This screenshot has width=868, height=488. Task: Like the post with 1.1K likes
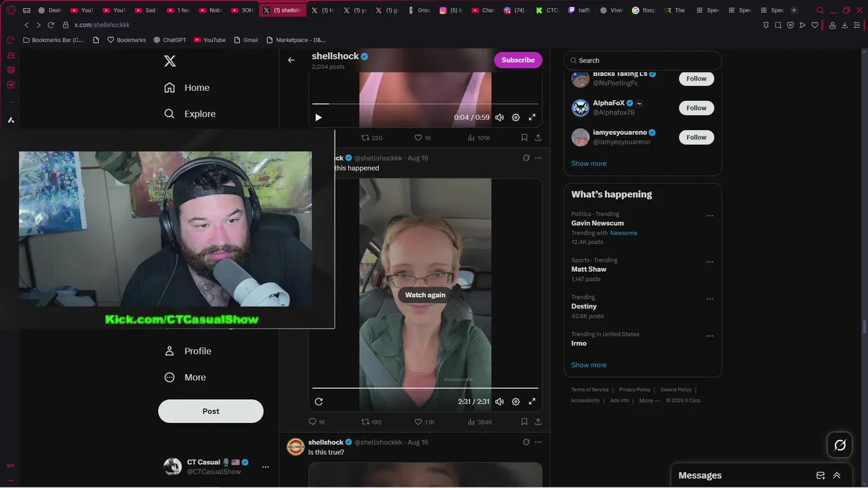pyautogui.click(x=425, y=422)
